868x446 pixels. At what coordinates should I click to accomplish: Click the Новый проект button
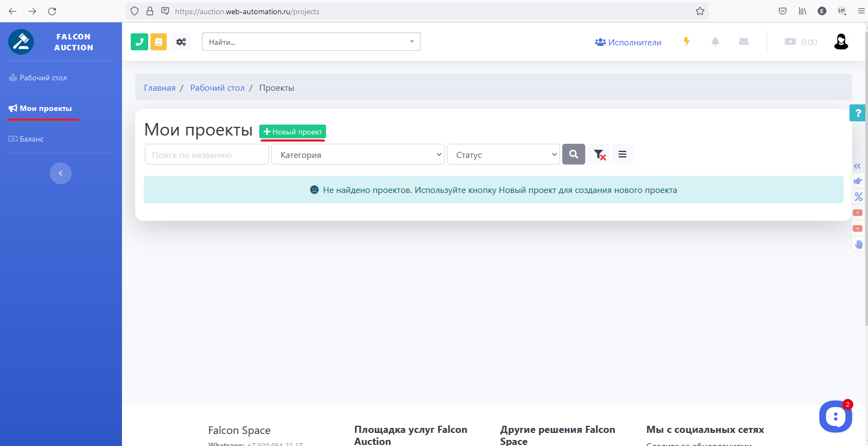coord(293,132)
